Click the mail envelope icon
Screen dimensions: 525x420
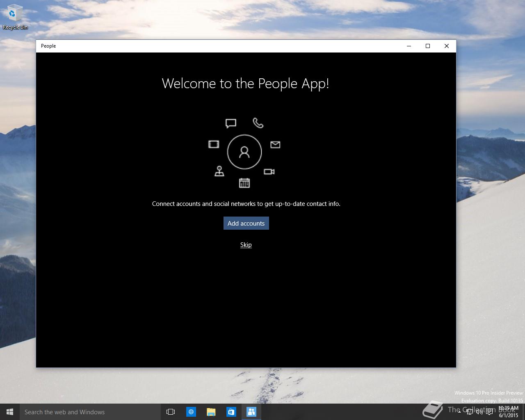(x=275, y=144)
